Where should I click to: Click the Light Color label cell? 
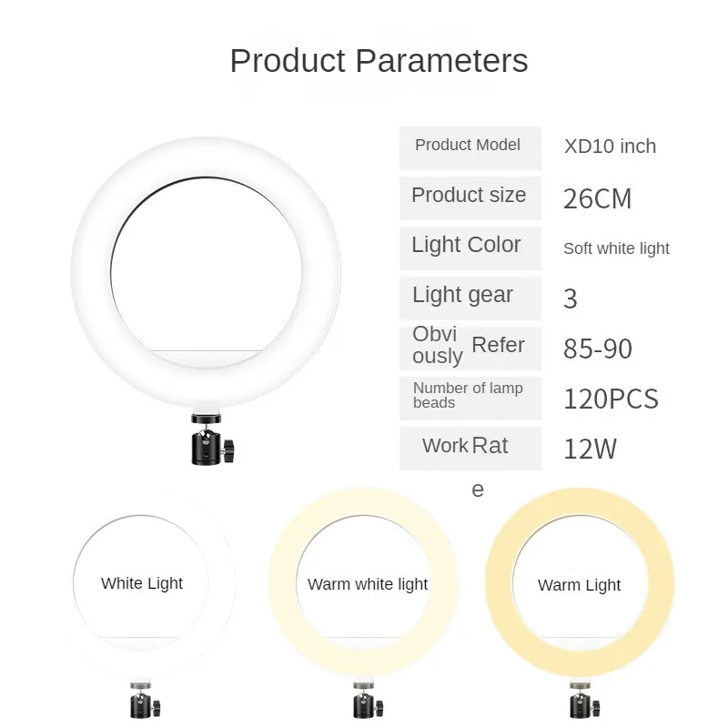pyautogui.click(x=470, y=248)
